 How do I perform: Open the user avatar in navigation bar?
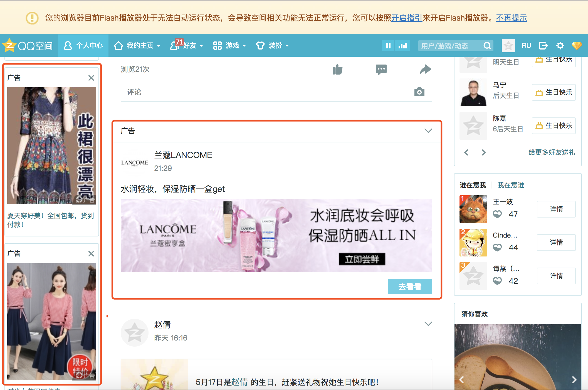508,45
